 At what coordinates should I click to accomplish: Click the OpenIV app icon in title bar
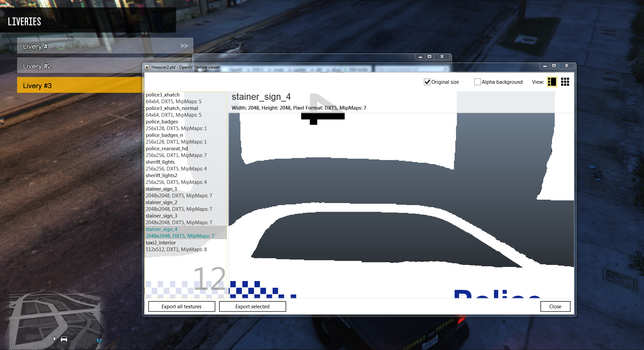[147, 67]
